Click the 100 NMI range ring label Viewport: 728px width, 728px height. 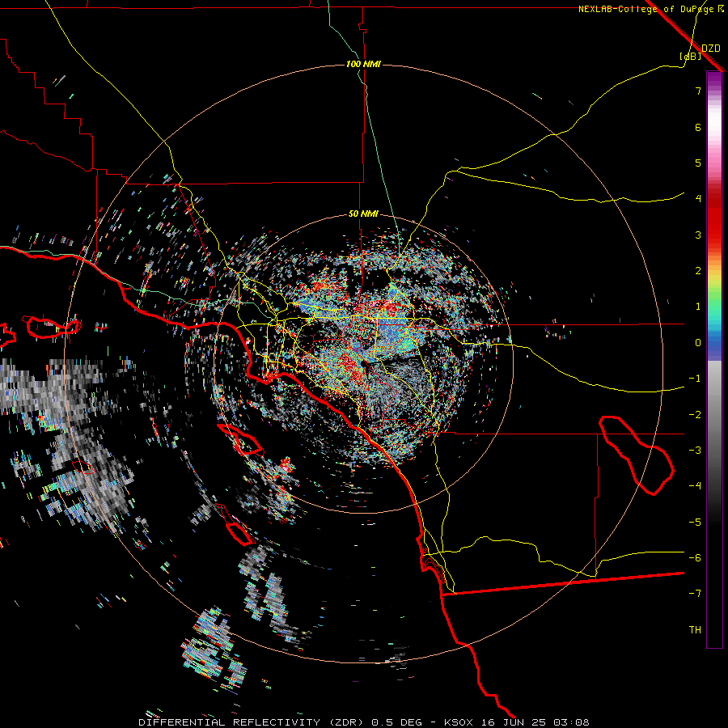363,64
